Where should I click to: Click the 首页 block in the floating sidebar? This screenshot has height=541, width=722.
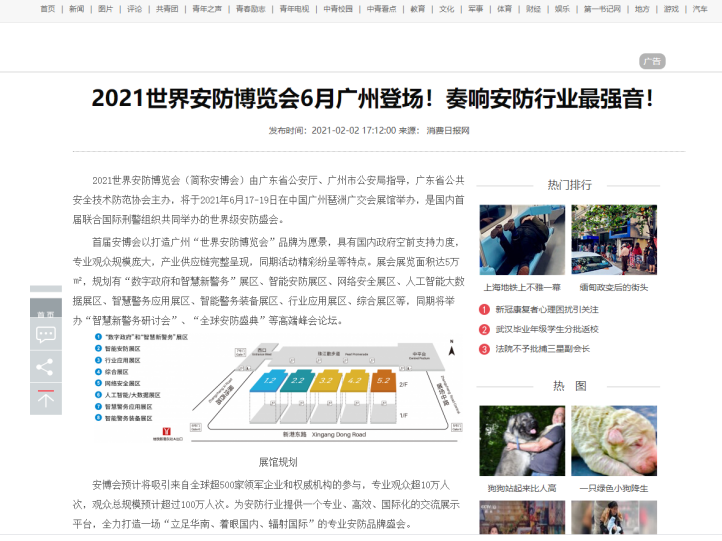tap(46, 308)
